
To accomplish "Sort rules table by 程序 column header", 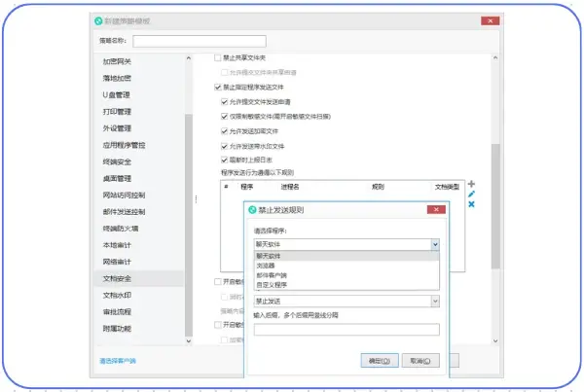I will (x=246, y=187).
